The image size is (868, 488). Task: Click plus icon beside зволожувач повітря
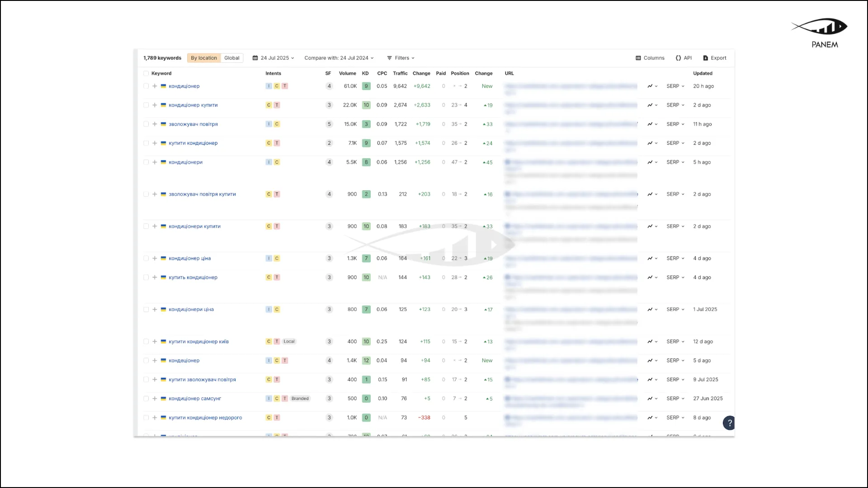tap(155, 124)
